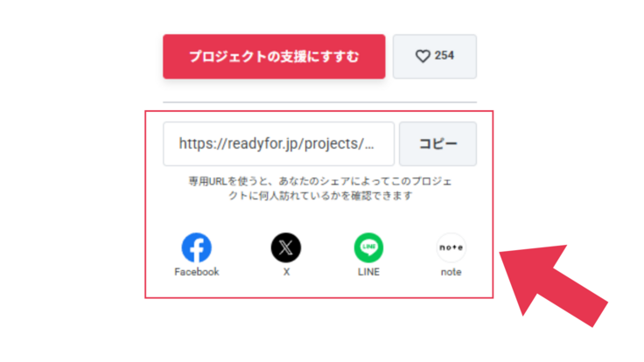Open LINE share using green icon
This screenshot has height=362, width=644.
tap(368, 247)
